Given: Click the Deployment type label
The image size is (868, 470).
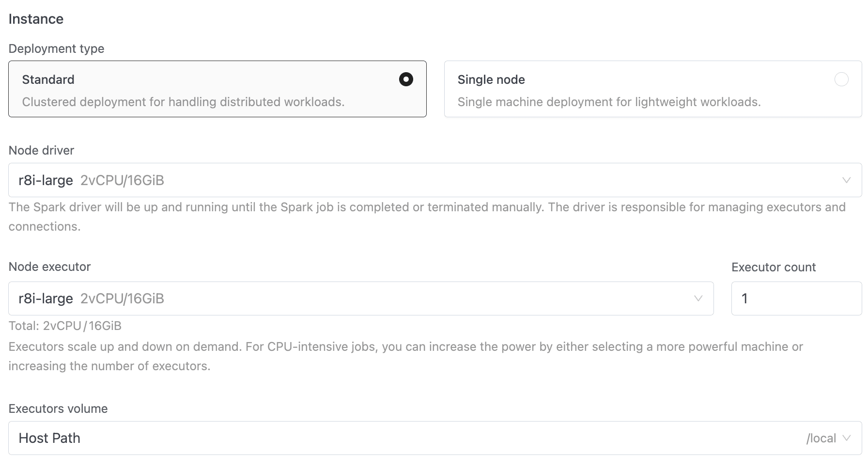Looking at the screenshot, I should coord(56,48).
